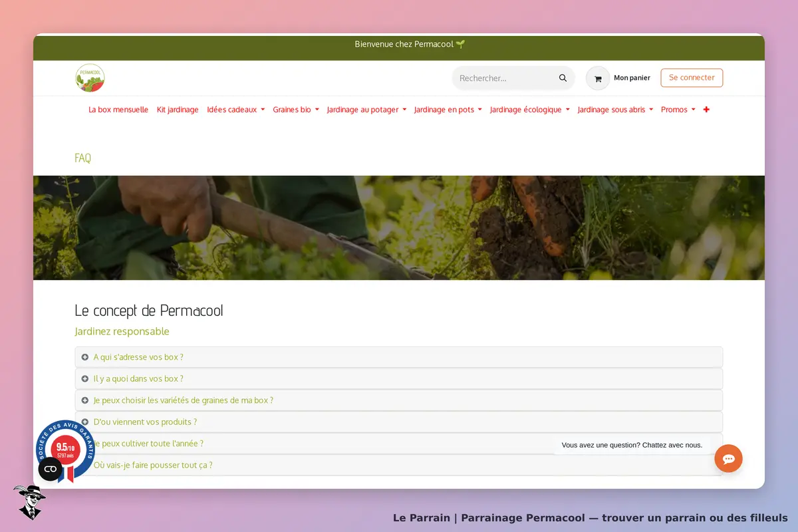Expand plus icon beside 'Il y a quoi dans vos box ?'

pyautogui.click(x=85, y=378)
